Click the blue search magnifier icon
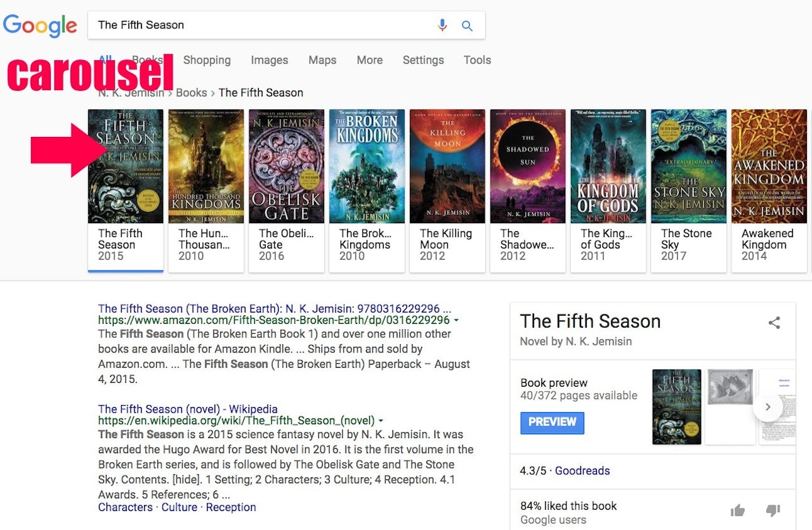Viewport: 812px width, 530px height. tap(467, 25)
